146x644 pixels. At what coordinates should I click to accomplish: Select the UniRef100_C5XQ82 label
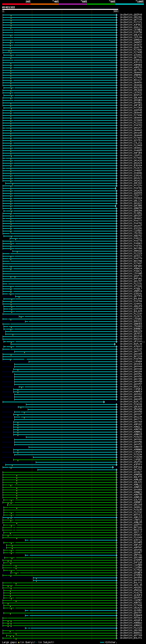coord(131,319)
